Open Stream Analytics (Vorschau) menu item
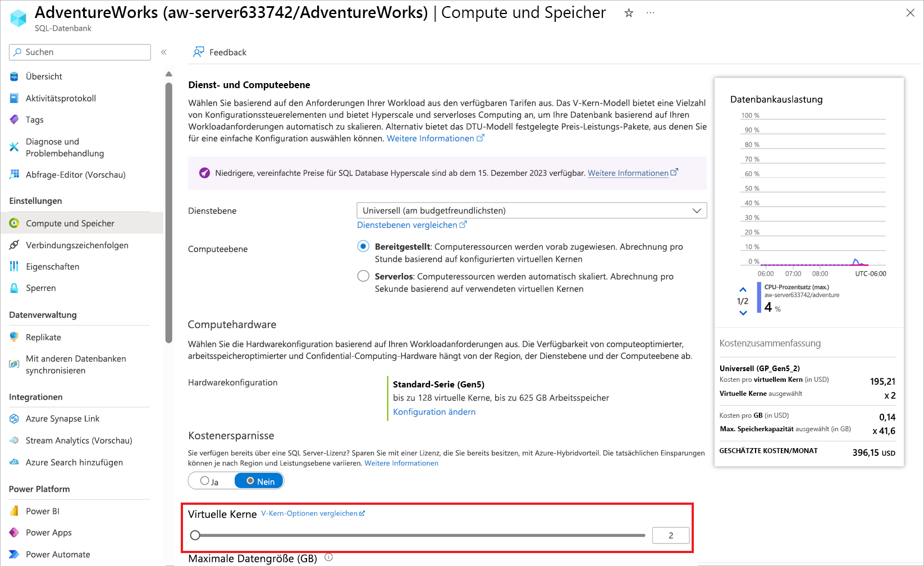 click(x=80, y=440)
